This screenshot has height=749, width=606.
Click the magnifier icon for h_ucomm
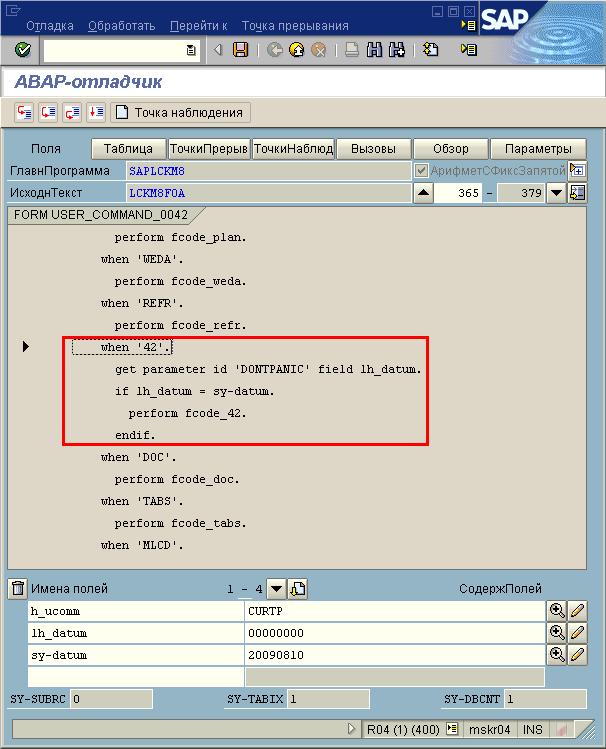pyautogui.click(x=557, y=611)
